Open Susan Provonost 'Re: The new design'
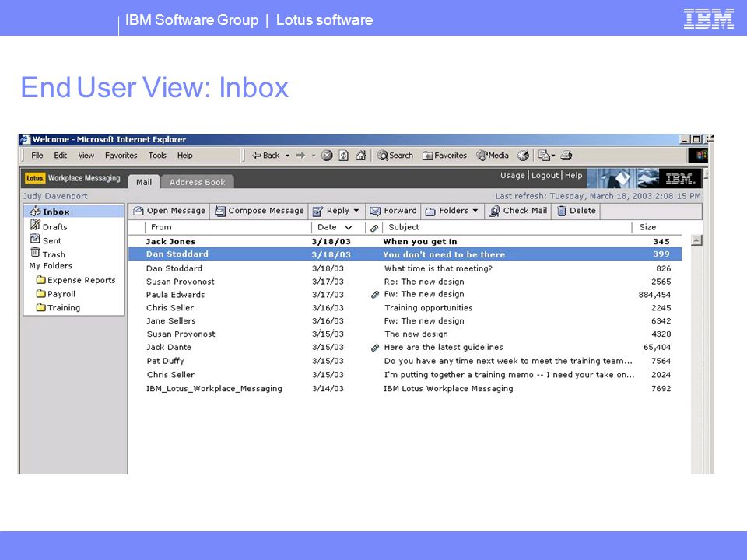 tap(405, 282)
